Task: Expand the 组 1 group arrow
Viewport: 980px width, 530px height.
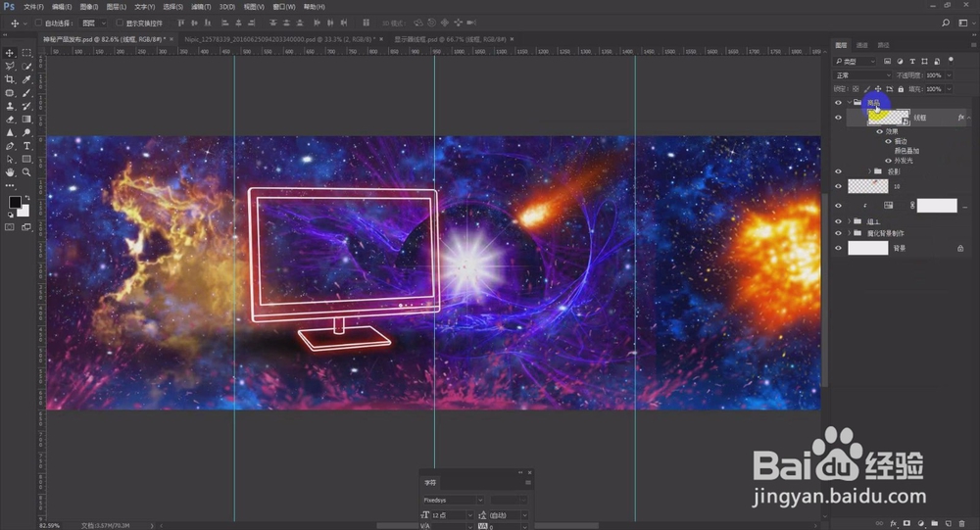Action: 850,221
